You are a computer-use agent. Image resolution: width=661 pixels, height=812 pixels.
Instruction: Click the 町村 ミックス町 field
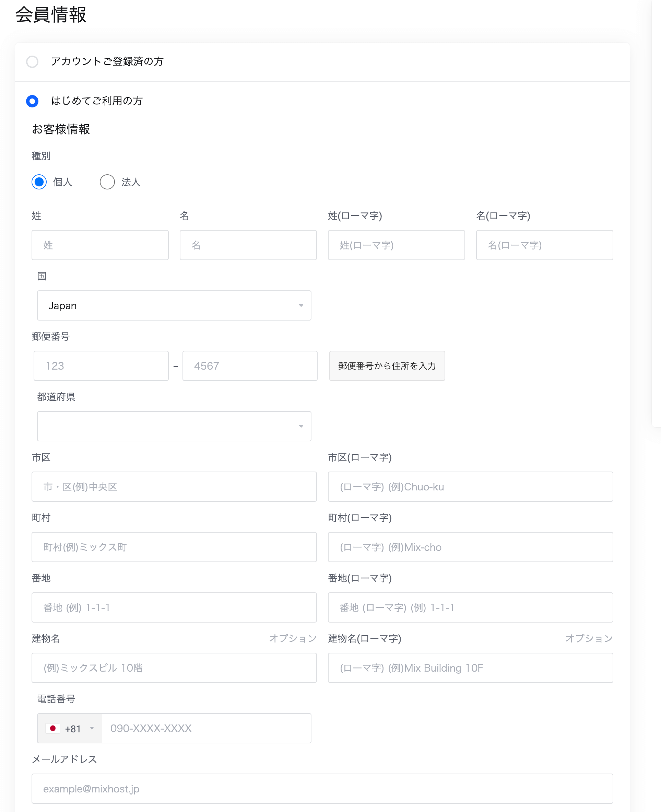(174, 547)
